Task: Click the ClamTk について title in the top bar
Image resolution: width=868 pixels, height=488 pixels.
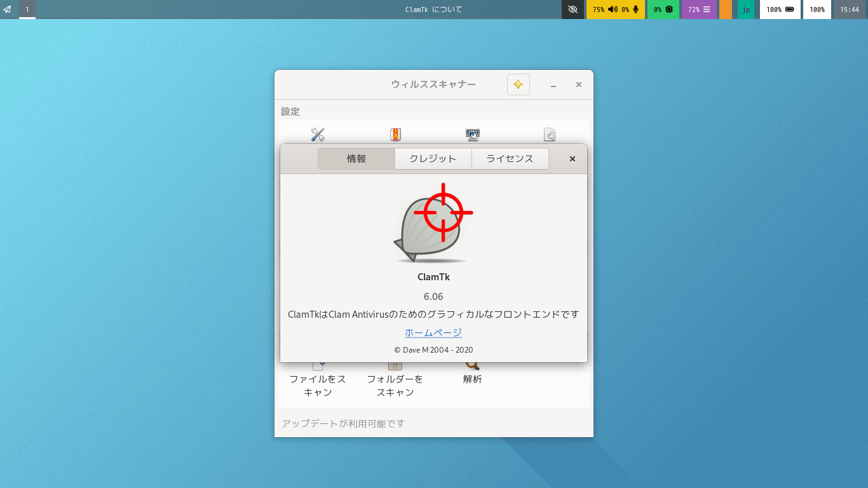Action: coord(433,10)
